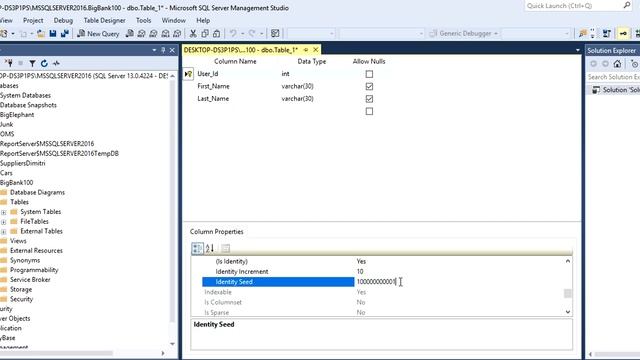Open the Debug menu
The image size is (640, 360).
63,20
